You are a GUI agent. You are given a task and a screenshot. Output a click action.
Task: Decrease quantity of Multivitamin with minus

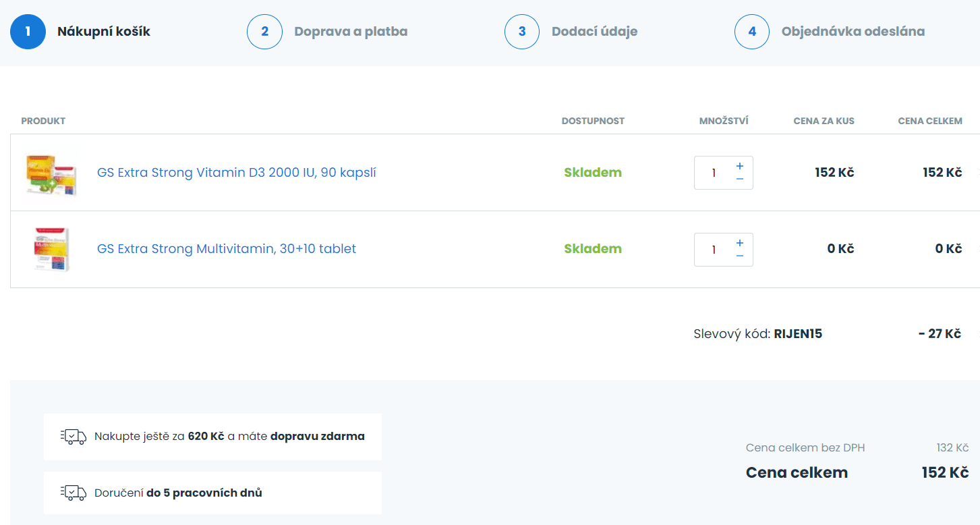tap(740, 256)
